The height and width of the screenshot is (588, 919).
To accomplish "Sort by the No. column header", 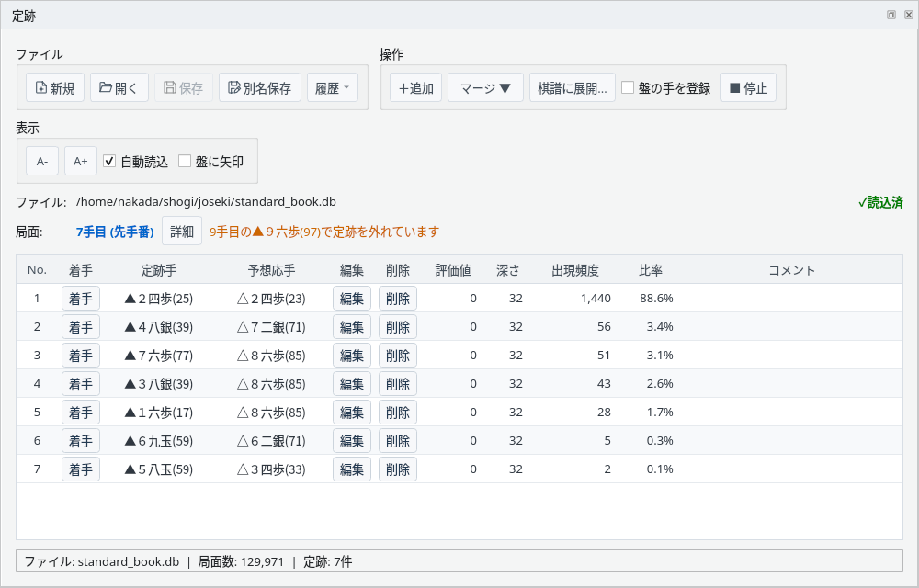I will [37, 270].
